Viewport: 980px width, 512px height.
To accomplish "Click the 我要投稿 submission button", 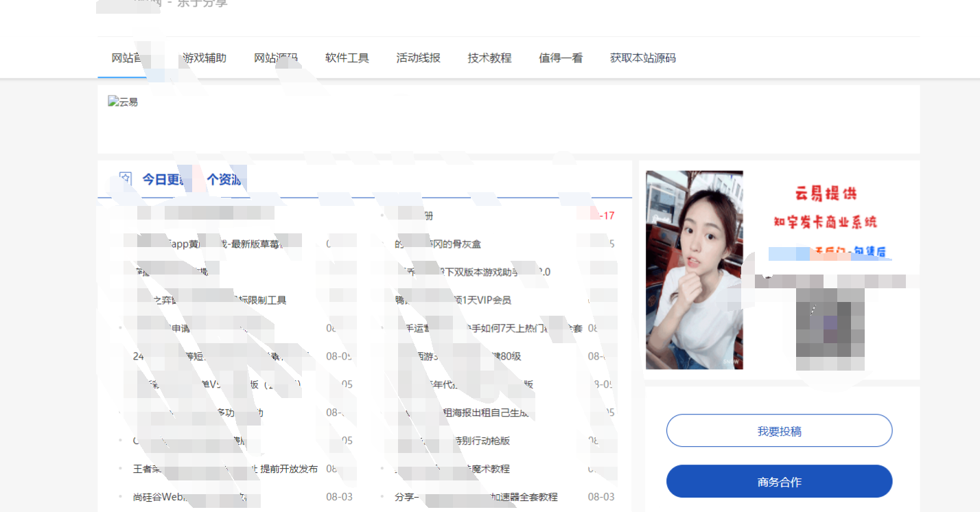I will (779, 430).
